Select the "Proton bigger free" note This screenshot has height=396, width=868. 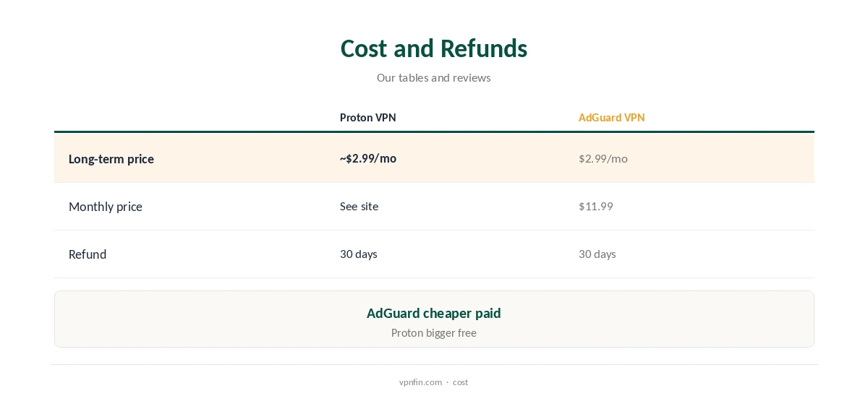pyautogui.click(x=434, y=333)
